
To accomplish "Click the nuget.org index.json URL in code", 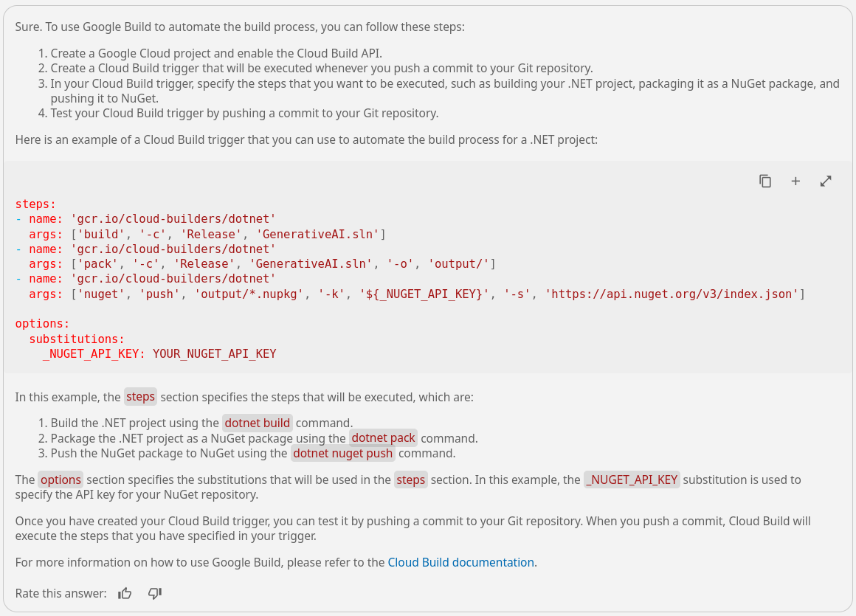I will tap(672, 294).
